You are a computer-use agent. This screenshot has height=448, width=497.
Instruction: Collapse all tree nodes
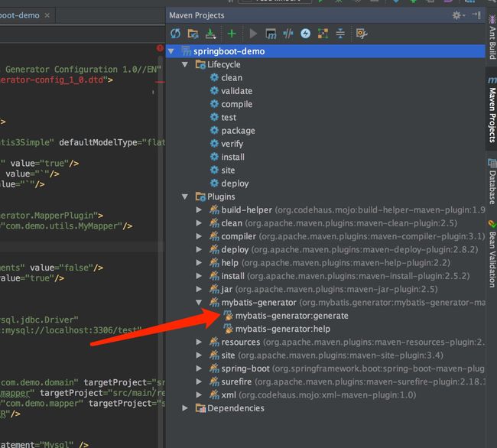(340, 34)
